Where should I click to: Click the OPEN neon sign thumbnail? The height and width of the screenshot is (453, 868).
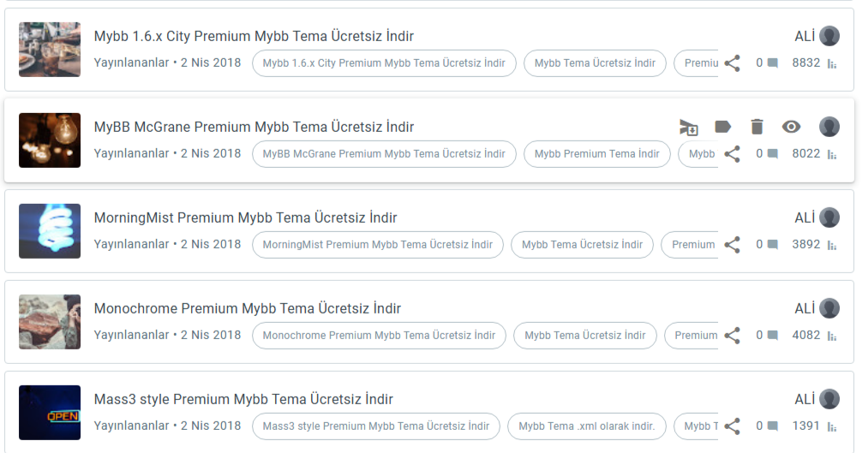click(x=50, y=413)
